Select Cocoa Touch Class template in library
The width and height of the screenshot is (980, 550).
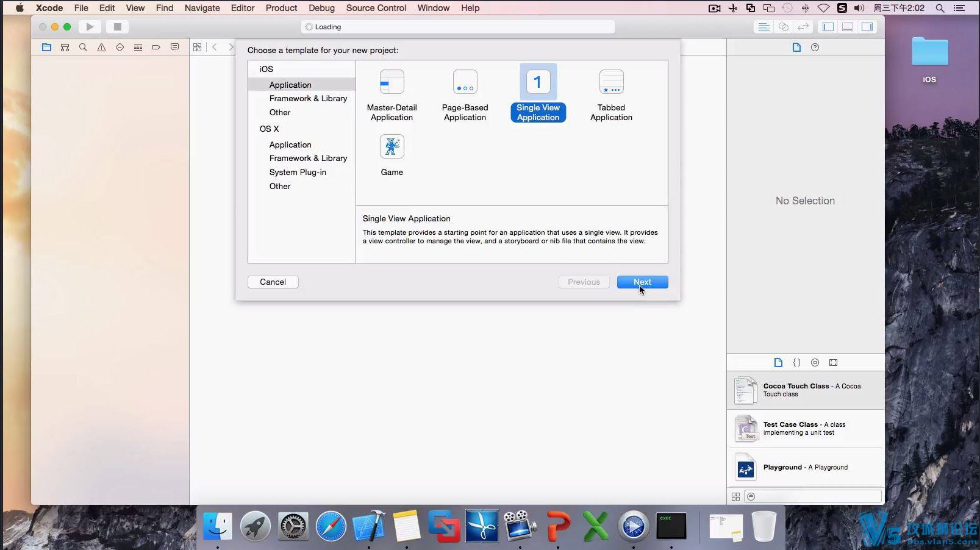pyautogui.click(x=806, y=390)
